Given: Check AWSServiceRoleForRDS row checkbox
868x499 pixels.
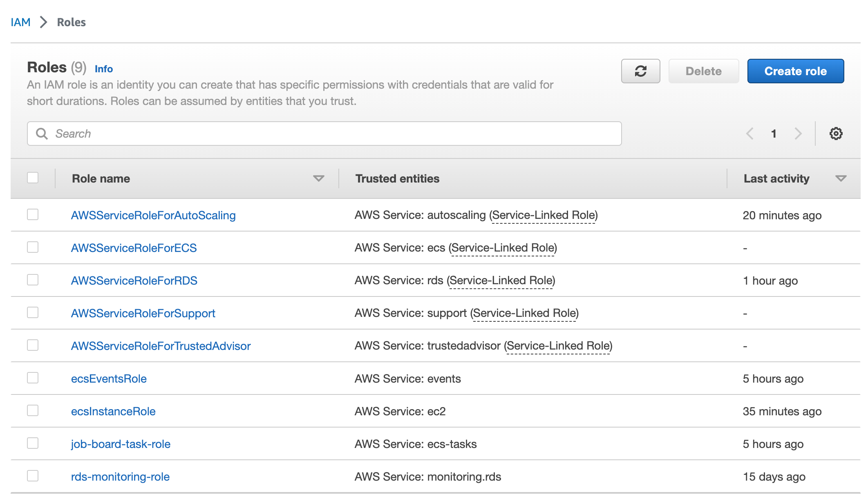Looking at the screenshot, I should tap(33, 280).
